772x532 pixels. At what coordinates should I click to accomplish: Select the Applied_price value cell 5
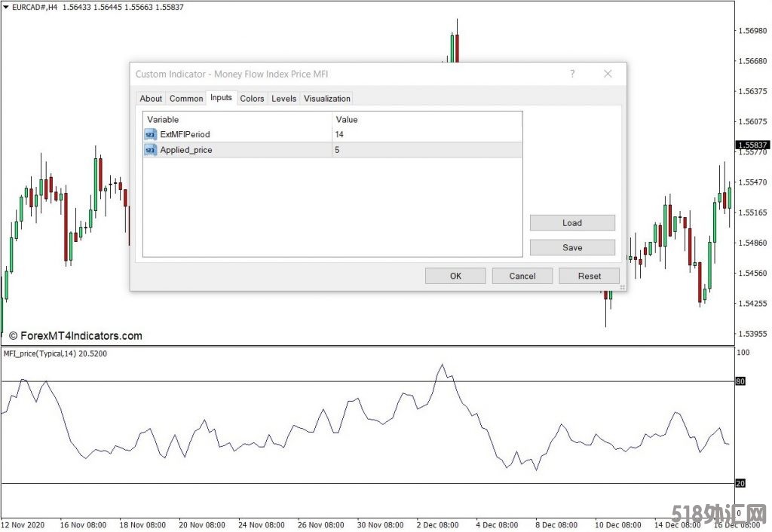[x=426, y=150]
